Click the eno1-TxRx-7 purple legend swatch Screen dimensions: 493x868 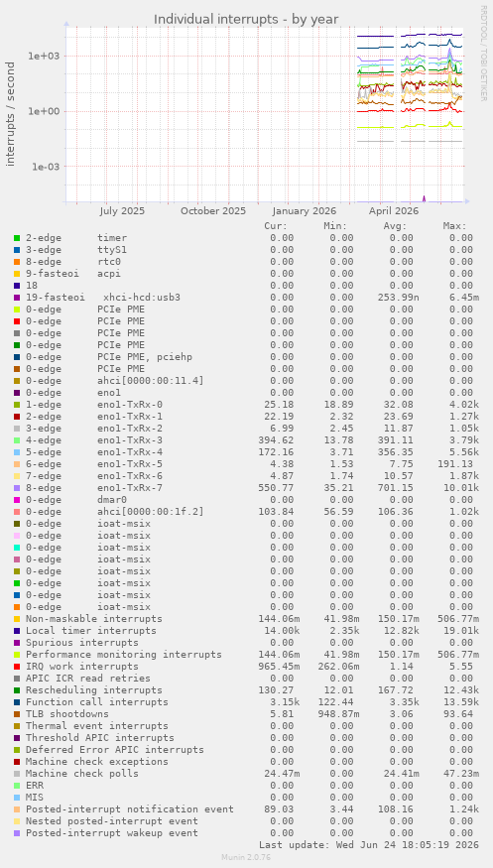click(17, 488)
